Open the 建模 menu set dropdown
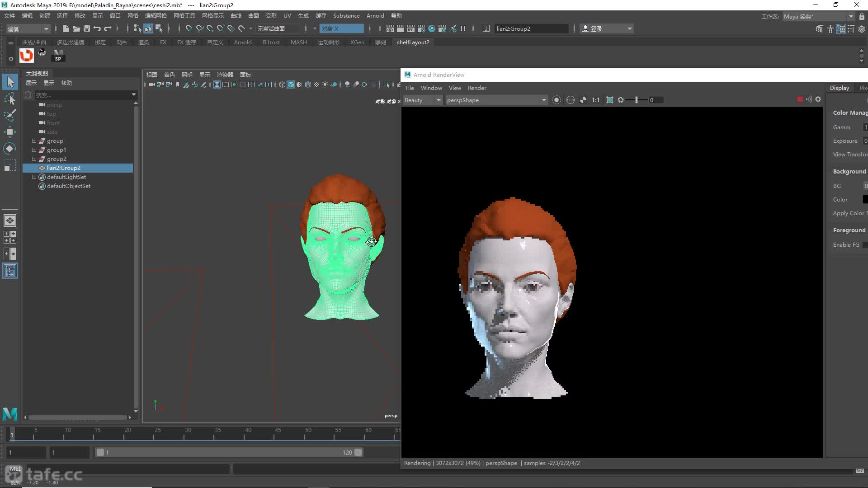 point(28,28)
